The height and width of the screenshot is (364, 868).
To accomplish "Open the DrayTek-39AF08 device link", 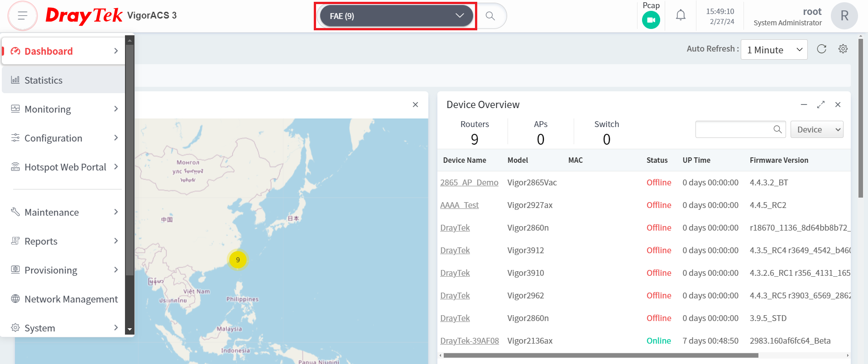I will click(x=470, y=340).
